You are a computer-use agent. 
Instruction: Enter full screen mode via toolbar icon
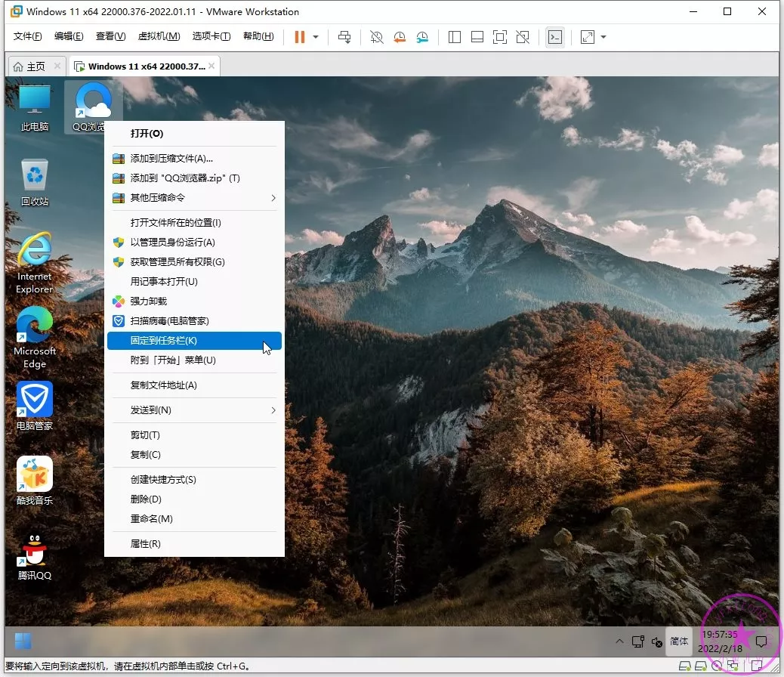click(x=499, y=37)
